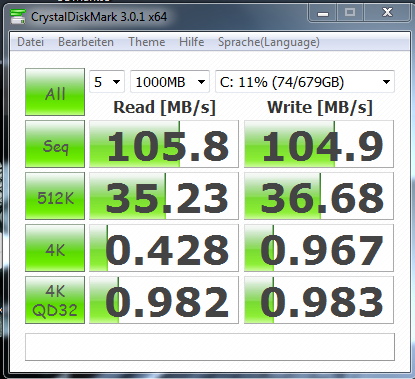Viewport: 415px width, 379px height.
Task: Open the Sprache(Language) menu
Action: click(269, 42)
